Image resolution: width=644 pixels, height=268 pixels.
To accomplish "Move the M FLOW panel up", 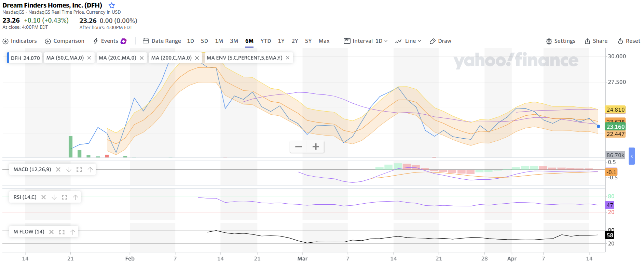I will [x=73, y=232].
